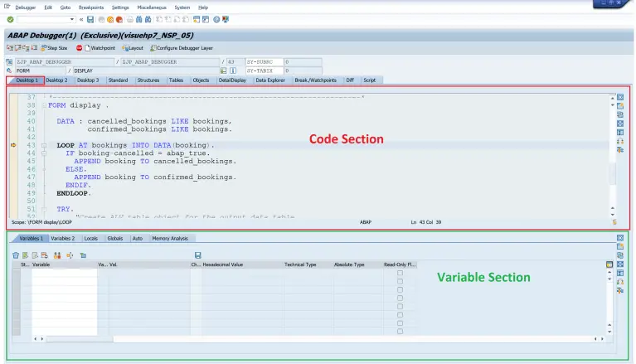Click the program icon left of SJP_ABAP_DEBUGGER

click(9, 62)
